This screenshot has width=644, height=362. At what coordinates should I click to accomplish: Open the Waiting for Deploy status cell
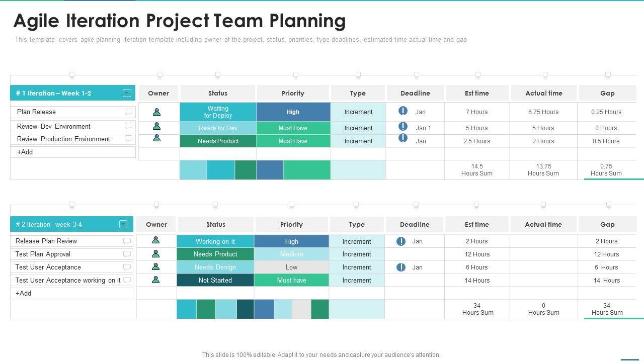[x=218, y=112]
